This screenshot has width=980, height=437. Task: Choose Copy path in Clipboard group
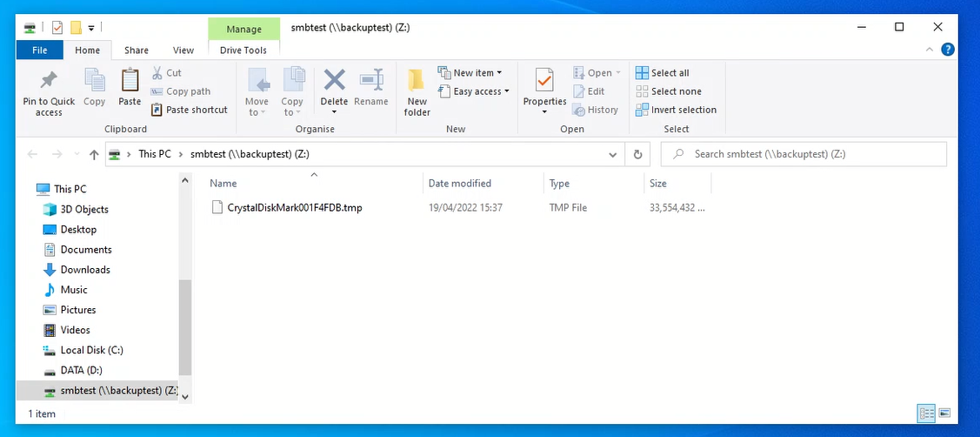coord(181,91)
